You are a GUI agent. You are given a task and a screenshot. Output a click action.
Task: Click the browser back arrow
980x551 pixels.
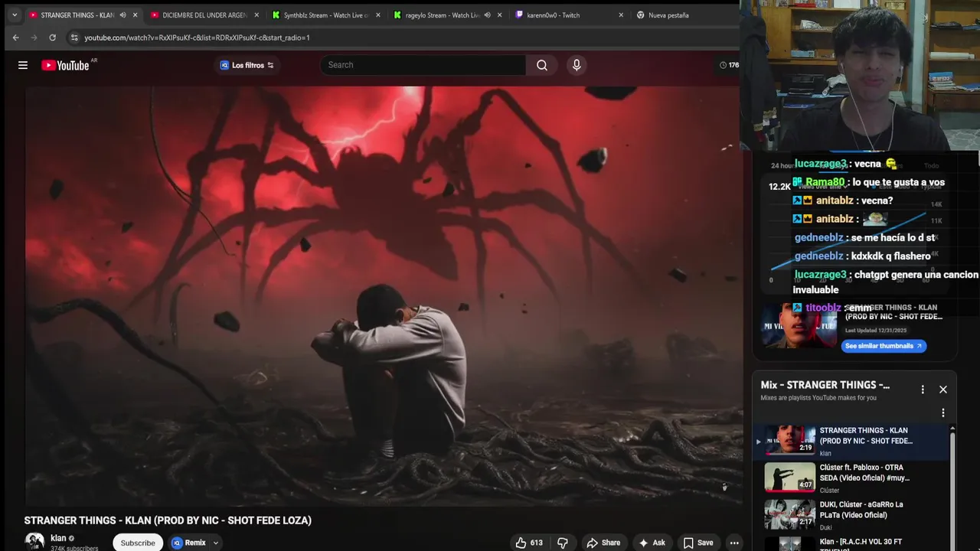(x=15, y=37)
